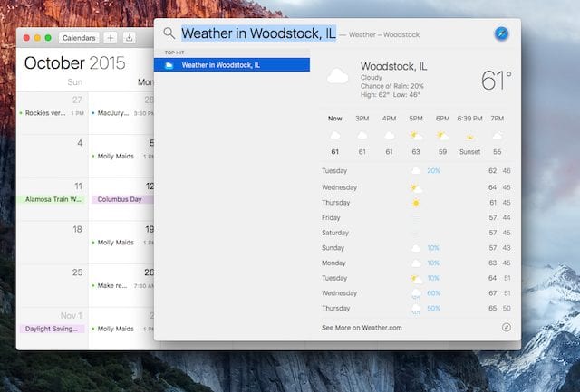This screenshot has height=392, width=580.
Task: Click the Calendar inbox tray icon
Action: (x=129, y=38)
